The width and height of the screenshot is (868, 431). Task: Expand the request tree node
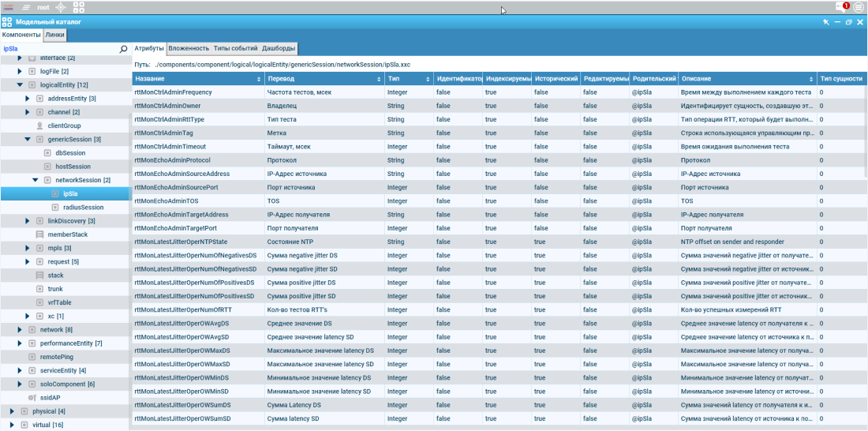(x=27, y=261)
